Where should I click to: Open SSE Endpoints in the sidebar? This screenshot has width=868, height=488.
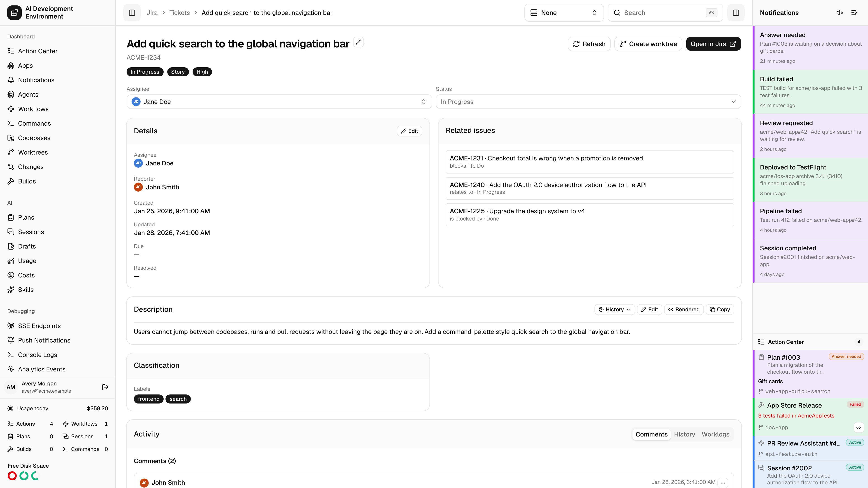click(58, 326)
